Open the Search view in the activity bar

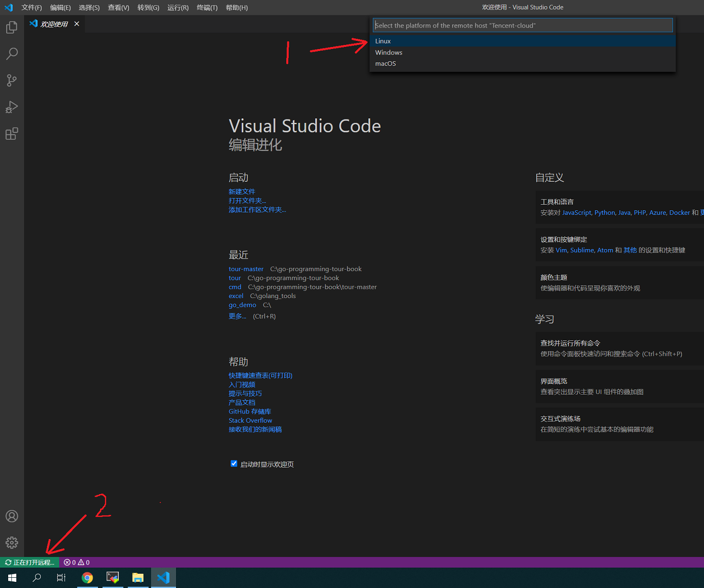tap(12, 54)
